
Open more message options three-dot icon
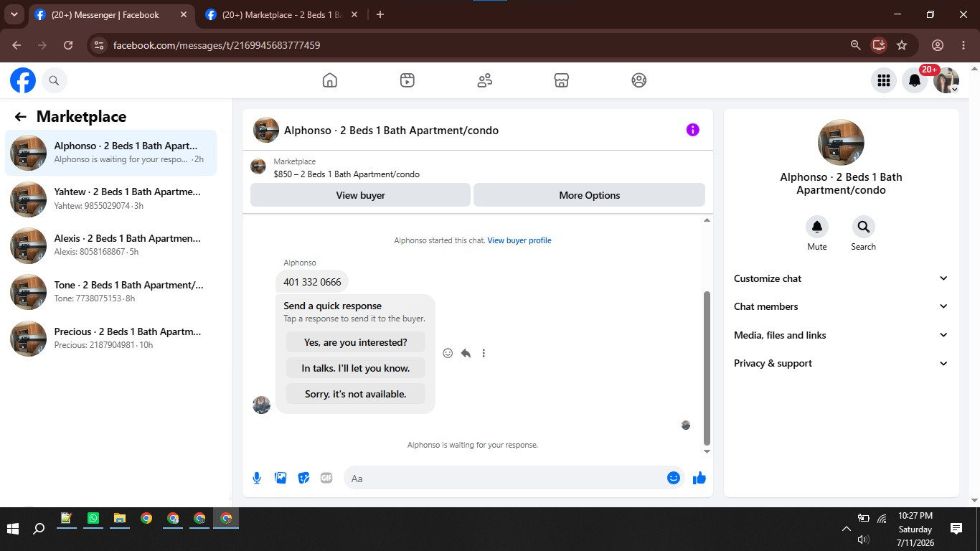click(484, 353)
